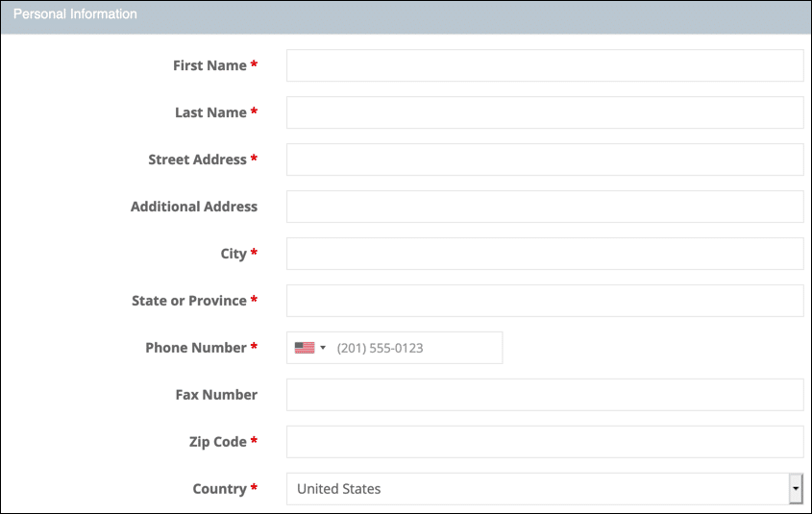Select the Street Address input field

[544, 159]
